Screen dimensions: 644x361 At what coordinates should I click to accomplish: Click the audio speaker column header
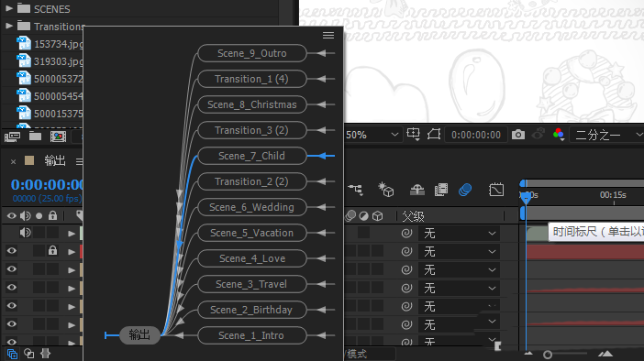[x=25, y=215]
